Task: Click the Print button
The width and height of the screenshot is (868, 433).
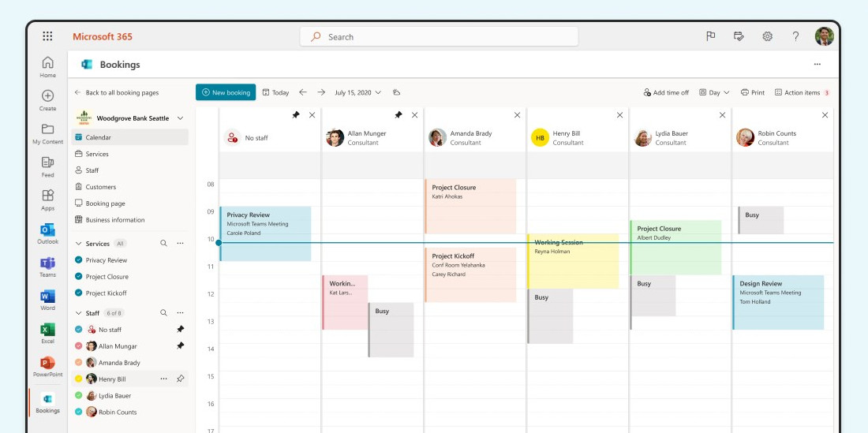Action: 753,92
